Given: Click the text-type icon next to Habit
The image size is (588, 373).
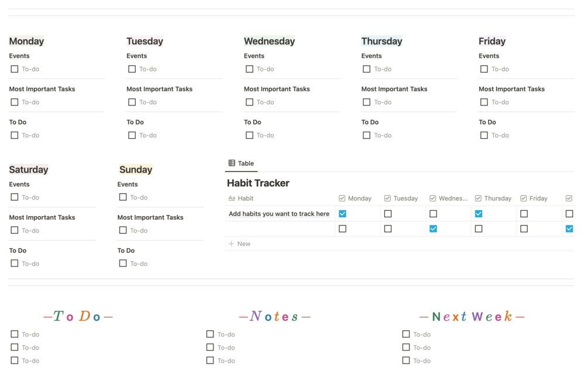Looking at the screenshot, I should tap(232, 199).
